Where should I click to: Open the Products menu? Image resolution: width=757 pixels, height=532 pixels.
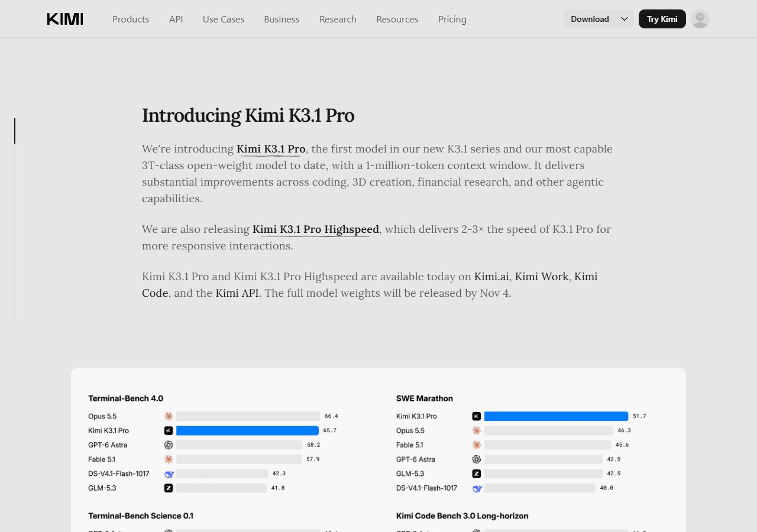pos(131,19)
